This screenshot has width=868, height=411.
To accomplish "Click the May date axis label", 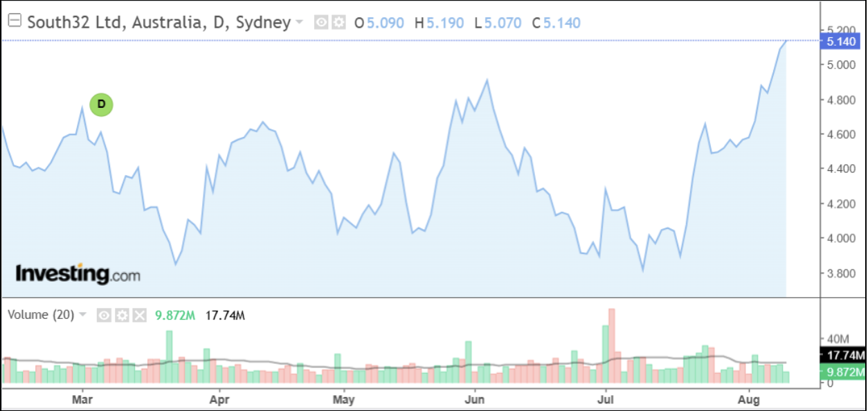I will 343,399.
